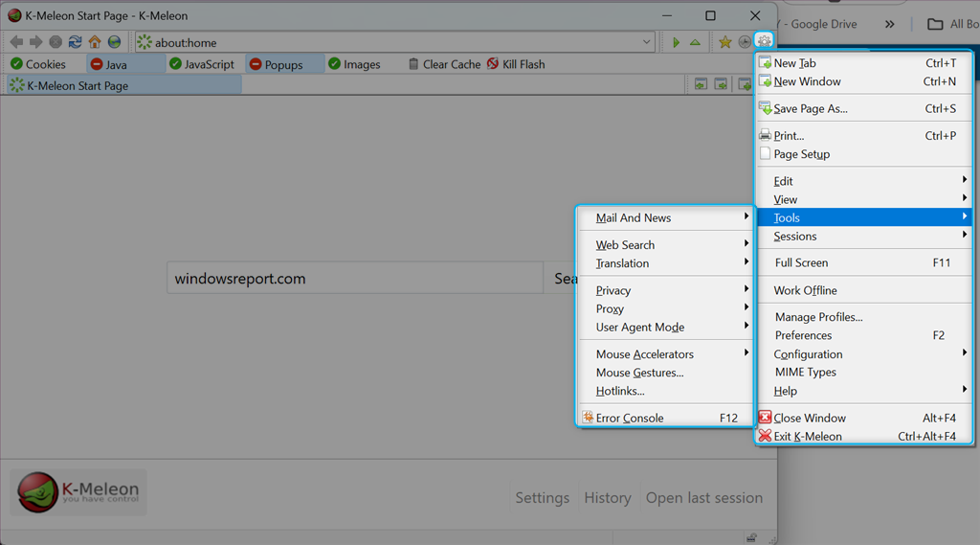The image size is (980, 545).
Task: Click first tab-bar window icon
Action: coord(702,84)
